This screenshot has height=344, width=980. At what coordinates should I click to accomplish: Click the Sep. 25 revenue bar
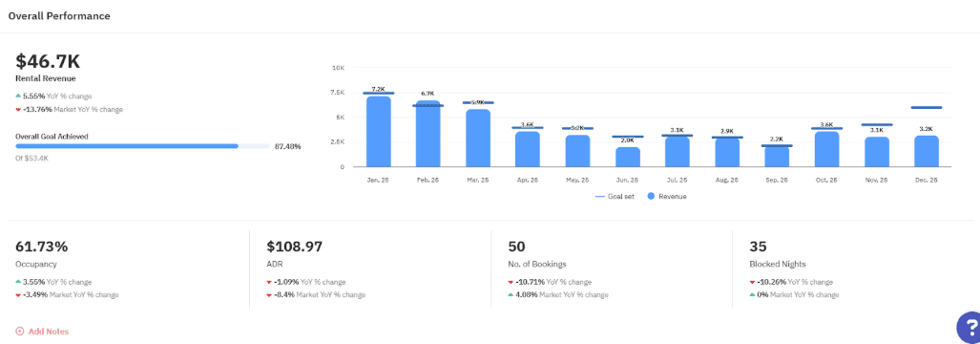click(777, 157)
